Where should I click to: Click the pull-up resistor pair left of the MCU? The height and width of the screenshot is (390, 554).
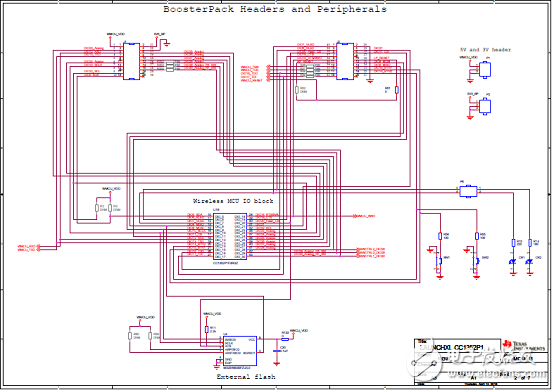pyautogui.click(x=103, y=208)
